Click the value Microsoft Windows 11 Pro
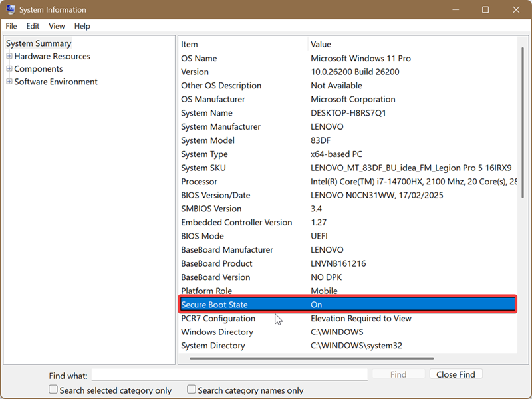The height and width of the screenshot is (399, 532). (x=360, y=59)
